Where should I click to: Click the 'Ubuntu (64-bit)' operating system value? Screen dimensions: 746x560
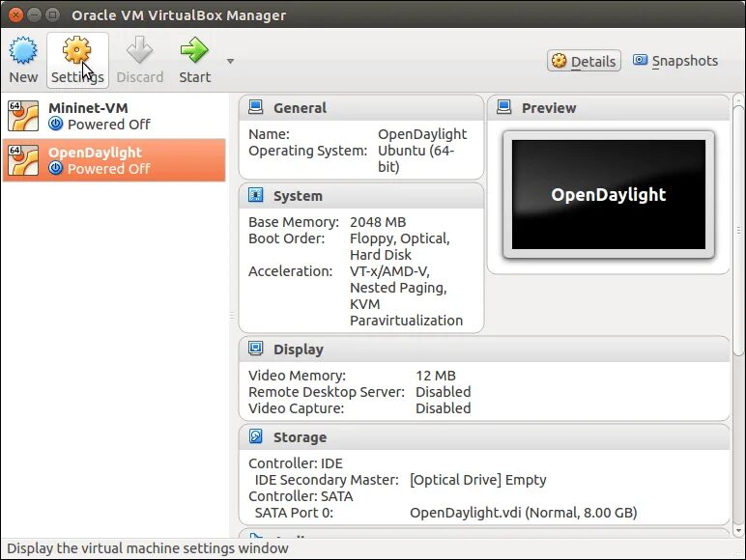click(x=416, y=158)
